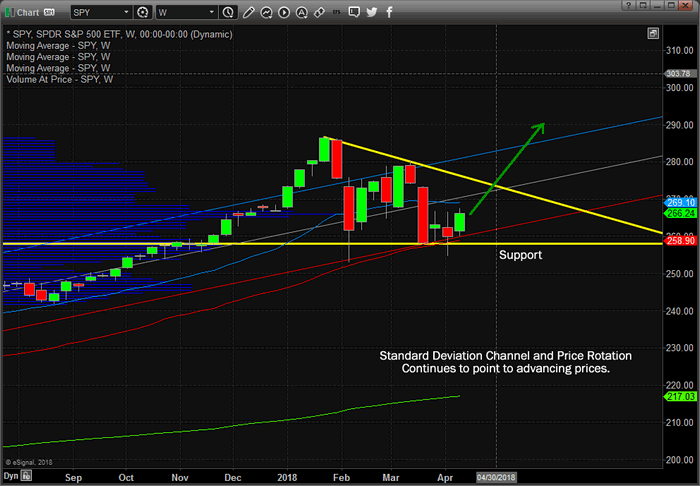Click the SPY, SPDR S&P 500 ETF title line

click(119, 34)
